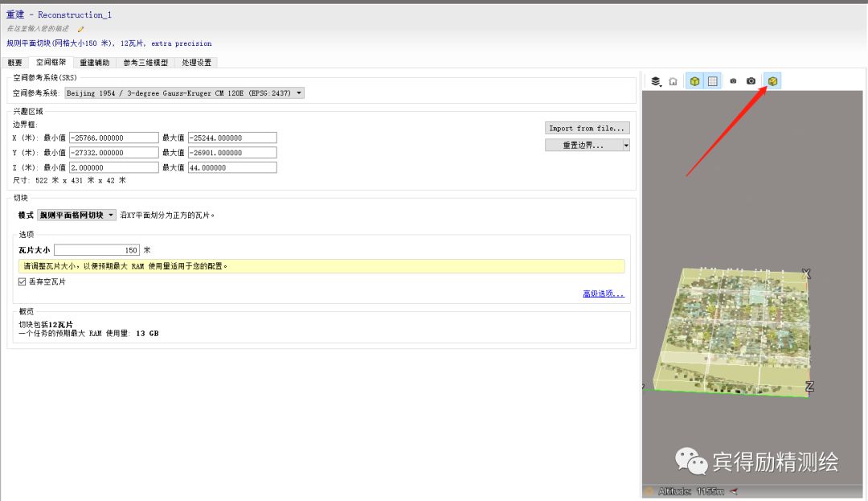Click the X maximum value field
Image resolution: width=868 pixels, height=501 pixels.
click(x=232, y=138)
